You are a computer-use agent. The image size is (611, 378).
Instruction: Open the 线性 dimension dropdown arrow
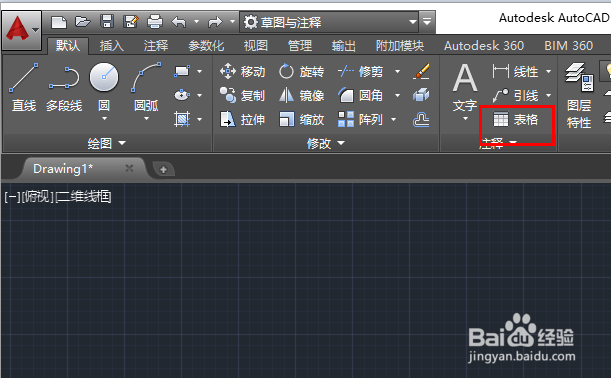549,72
